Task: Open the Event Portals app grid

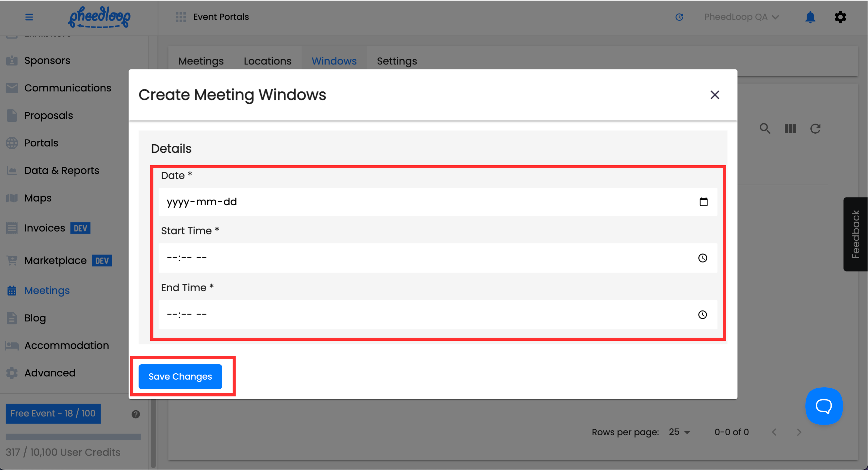Action: [181, 17]
